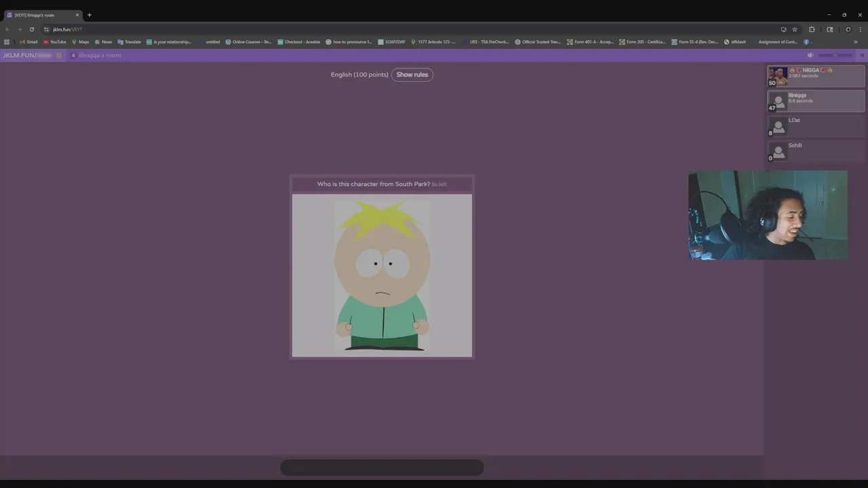The width and height of the screenshot is (868, 488).
Task: Open the 'Online Courses' bookmark
Action: [248, 42]
